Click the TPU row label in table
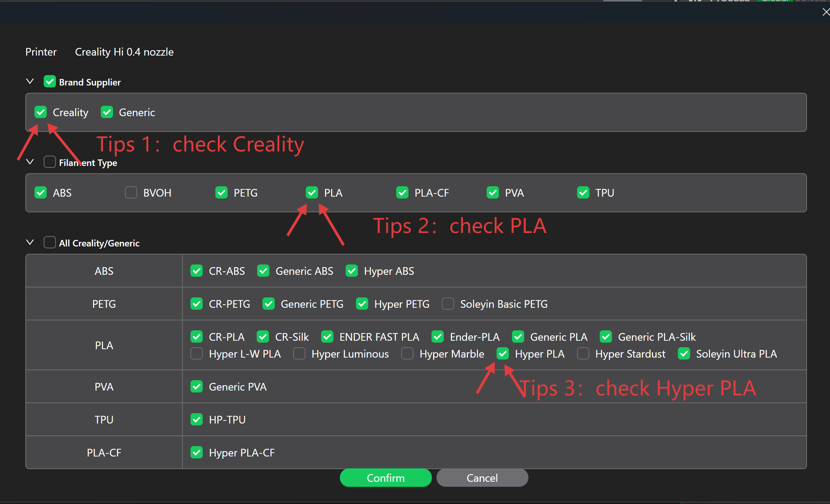 coord(104,420)
